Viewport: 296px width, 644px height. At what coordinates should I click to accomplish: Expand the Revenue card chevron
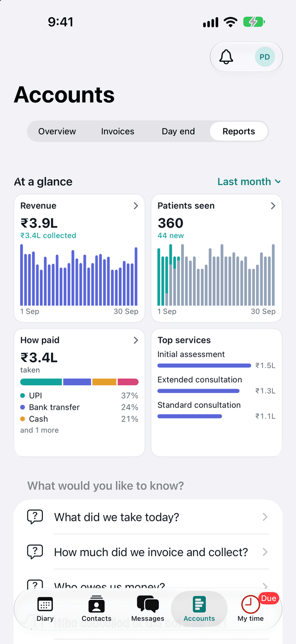coord(136,206)
